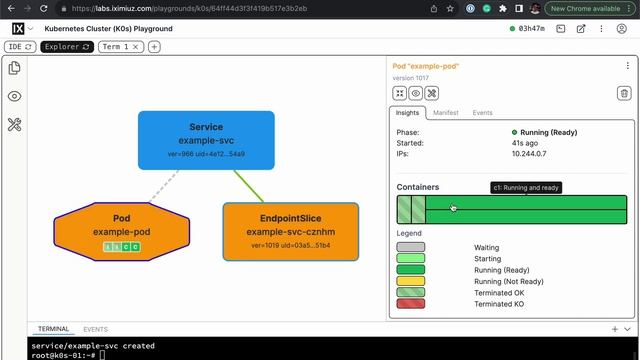
Task: Open the user account icon
Action: pyautogui.click(x=622, y=29)
